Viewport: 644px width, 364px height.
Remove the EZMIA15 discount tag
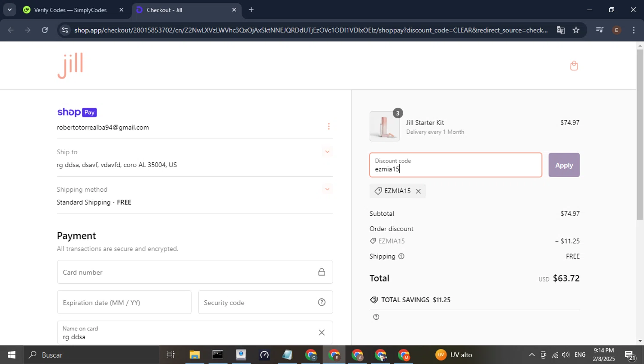(418, 191)
